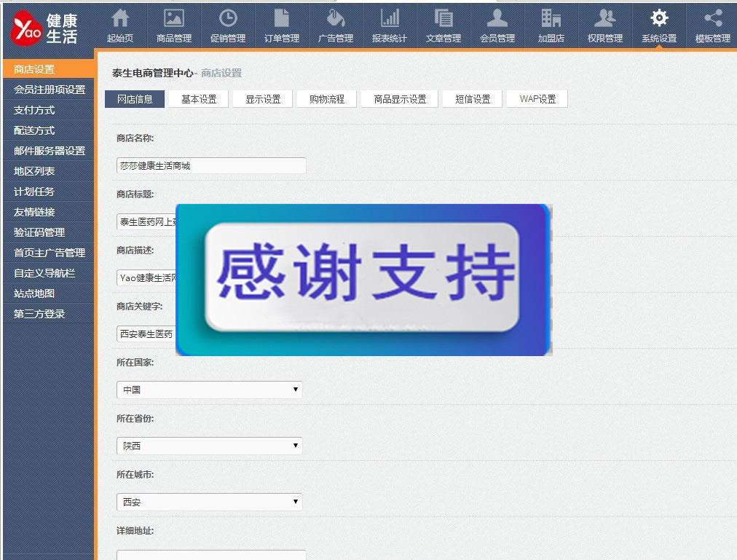Image resolution: width=737 pixels, height=560 pixels.
Task: Switch to 购物流程 tab
Action: coord(327,99)
